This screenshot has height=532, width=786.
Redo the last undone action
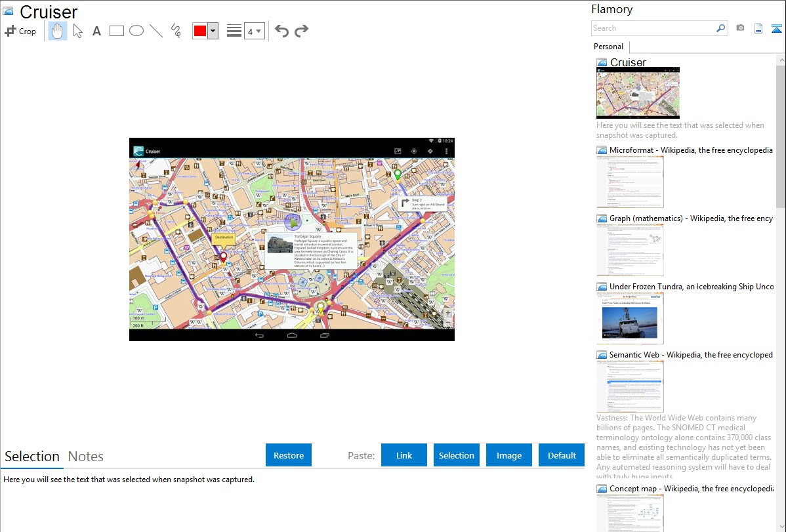pyautogui.click(x=301, y=31)
